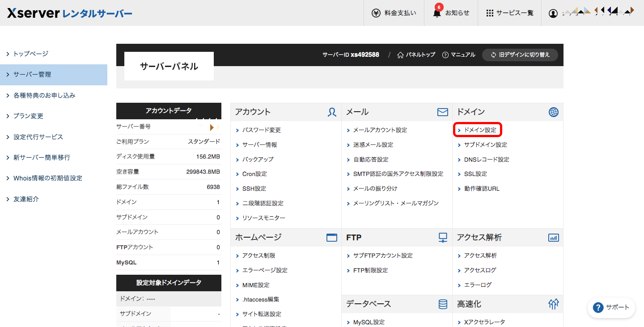Open メールアカウント設定 link
Image resolution: width=644 pixels, height=327 pixels.
click(380, 130)
